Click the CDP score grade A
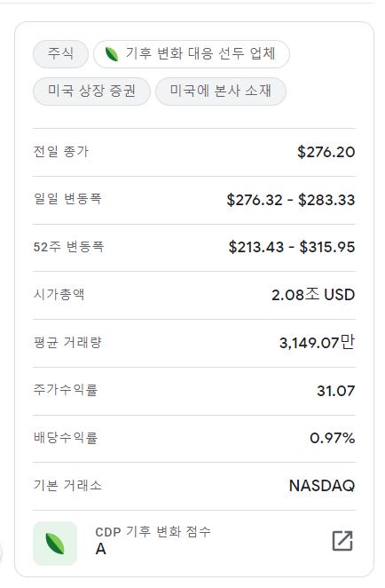The height and width of the screenshot is (588, 385). tap(101, 549)
